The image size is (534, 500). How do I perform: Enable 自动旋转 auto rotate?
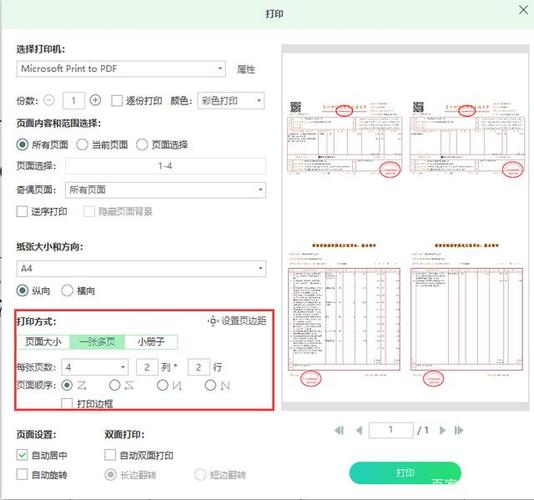(x=22, y=474)
